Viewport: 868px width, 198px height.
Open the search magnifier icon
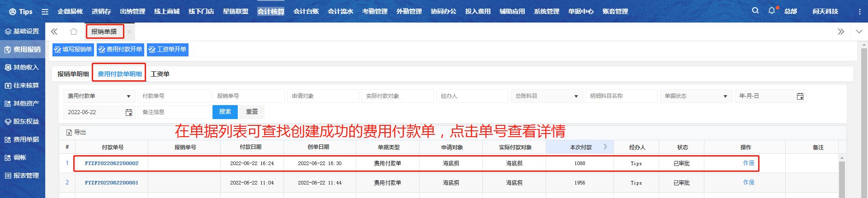(x=755, y=10)
